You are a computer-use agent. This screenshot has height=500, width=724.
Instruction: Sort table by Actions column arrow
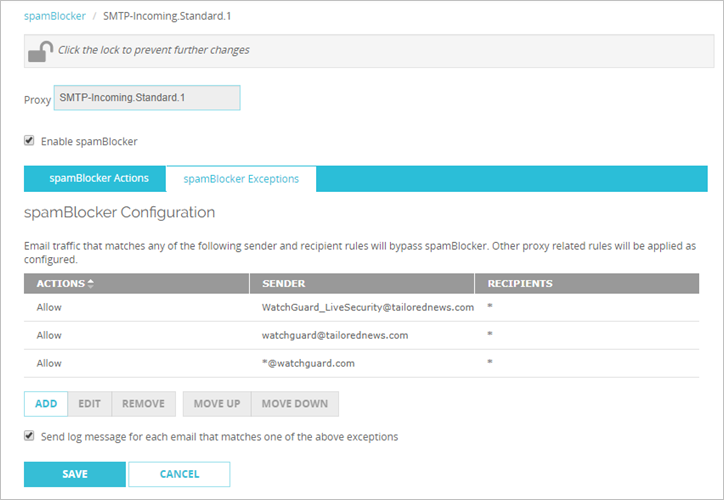pos(91,284)
